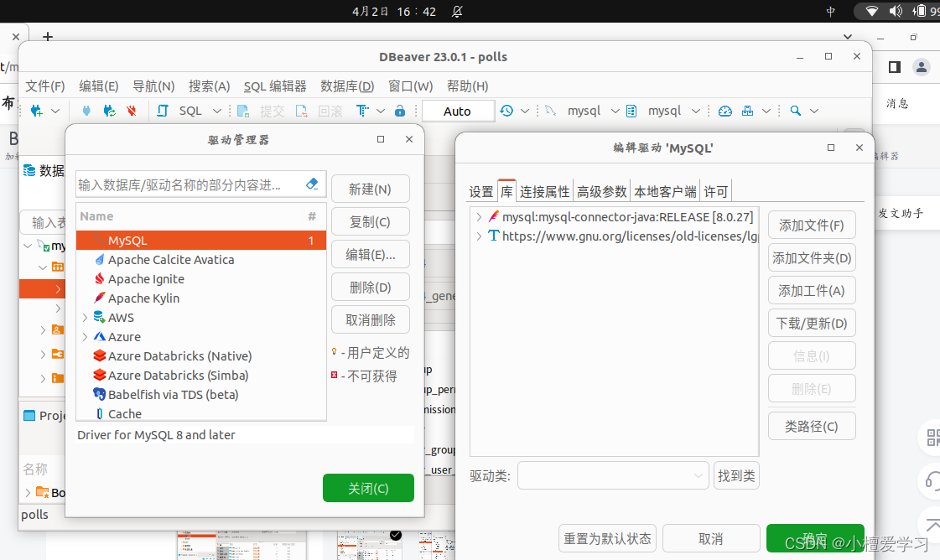Open the 编辑(E) menu

[99, 86]
